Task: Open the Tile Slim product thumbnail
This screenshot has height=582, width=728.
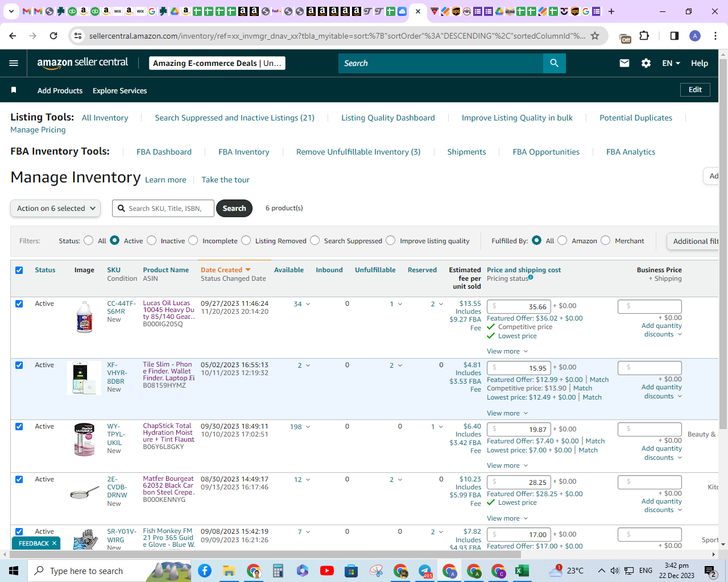Action: pyautogui.click(x=84, y=378)
